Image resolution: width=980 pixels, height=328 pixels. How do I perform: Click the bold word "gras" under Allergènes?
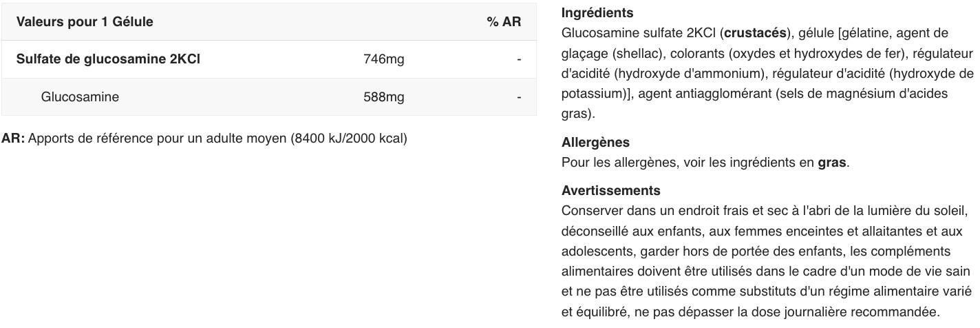click(x=832, y=163)
